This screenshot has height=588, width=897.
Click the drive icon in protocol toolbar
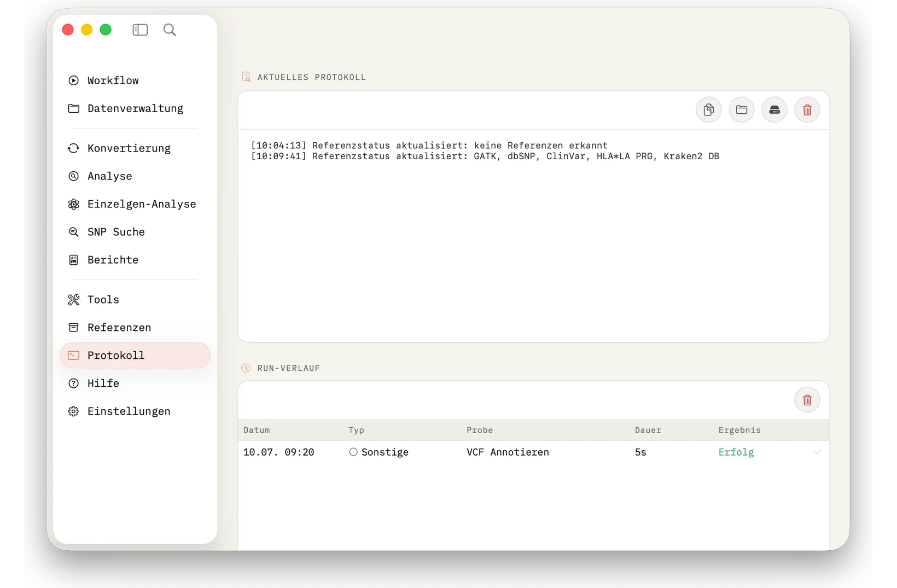(774, 110)
